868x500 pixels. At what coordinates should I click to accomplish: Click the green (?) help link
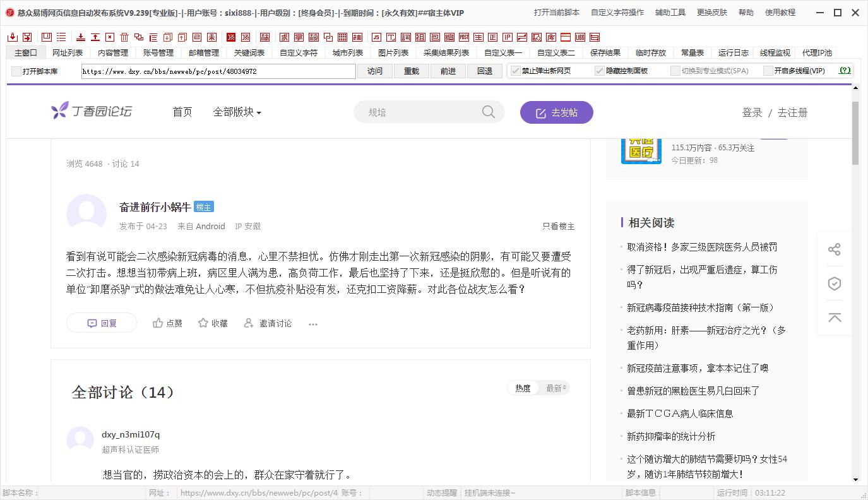click(845, 71)
